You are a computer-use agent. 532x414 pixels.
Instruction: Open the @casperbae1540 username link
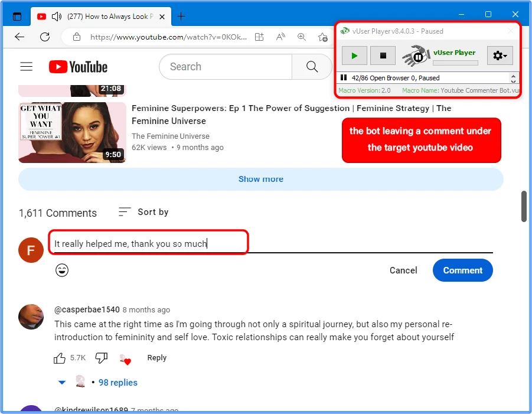coord(87,310)
